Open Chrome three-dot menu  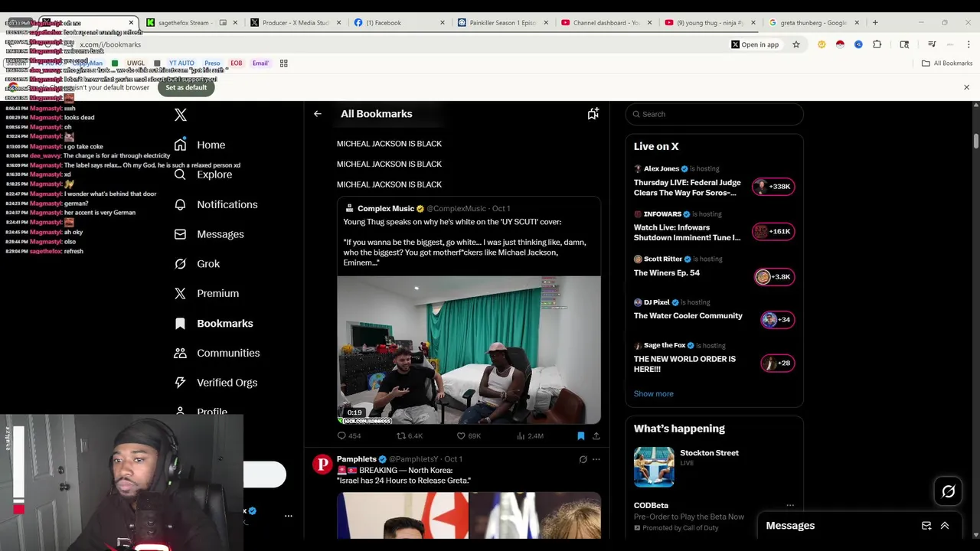969,44
